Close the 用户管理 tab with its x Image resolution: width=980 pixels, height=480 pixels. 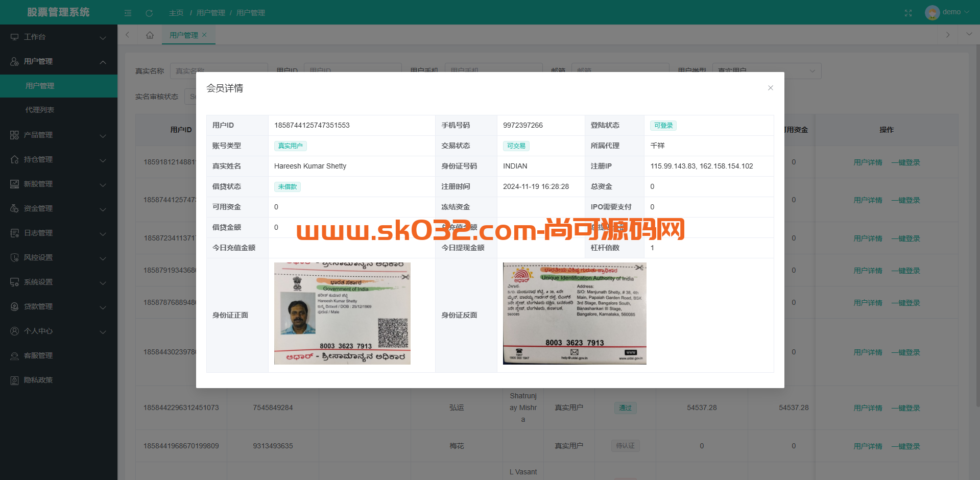[x=204, y=35]
